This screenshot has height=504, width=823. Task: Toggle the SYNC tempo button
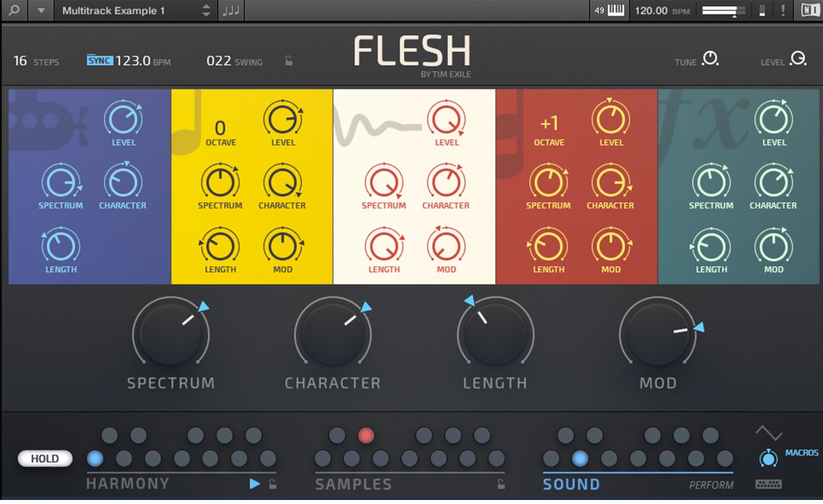(100, 60)
